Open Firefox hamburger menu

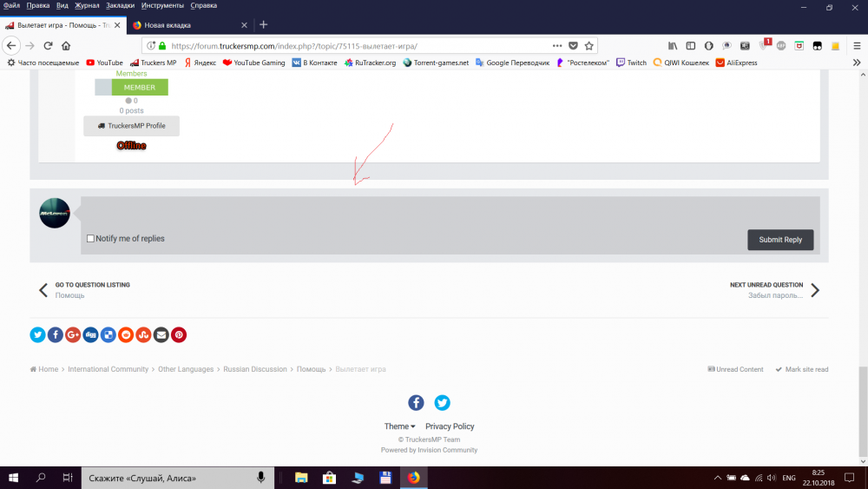point(854,46)
